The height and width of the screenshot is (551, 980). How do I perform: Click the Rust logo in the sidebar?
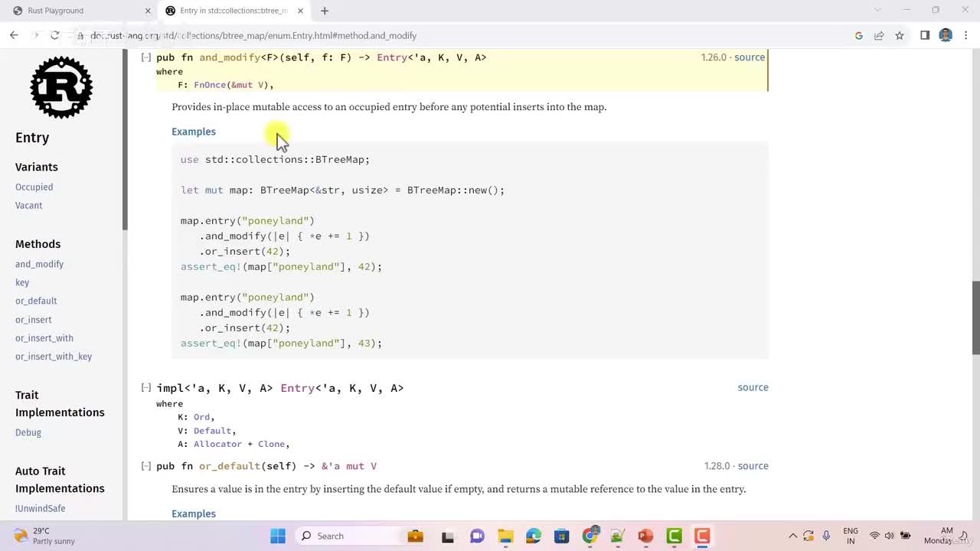(x=61, y=87)
